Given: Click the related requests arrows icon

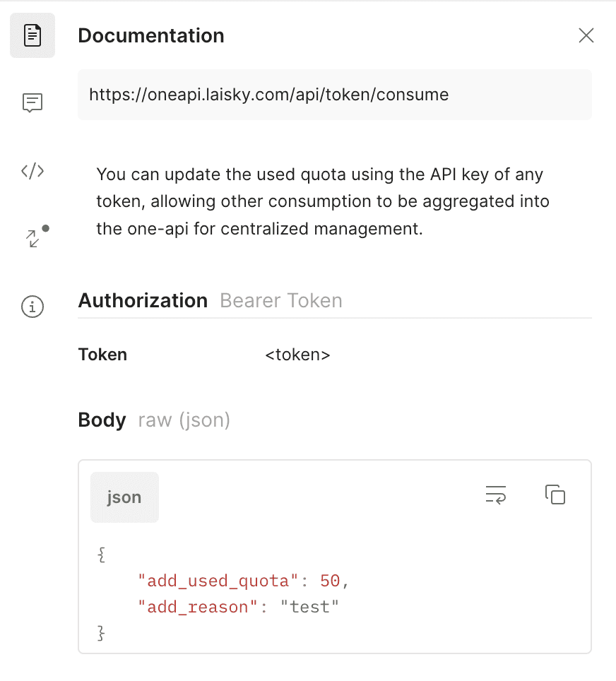Looking at the screenshot, I should pos(37,236).
